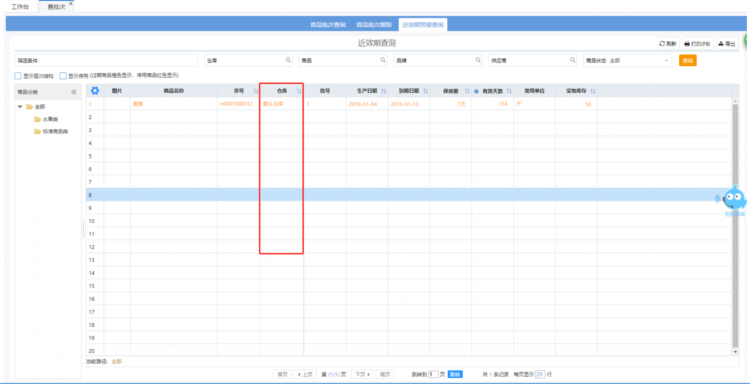Click the search icon in the 供应商 filter
Screen dimensions: 750x384
pyautogui.click(x=573, y=60)
